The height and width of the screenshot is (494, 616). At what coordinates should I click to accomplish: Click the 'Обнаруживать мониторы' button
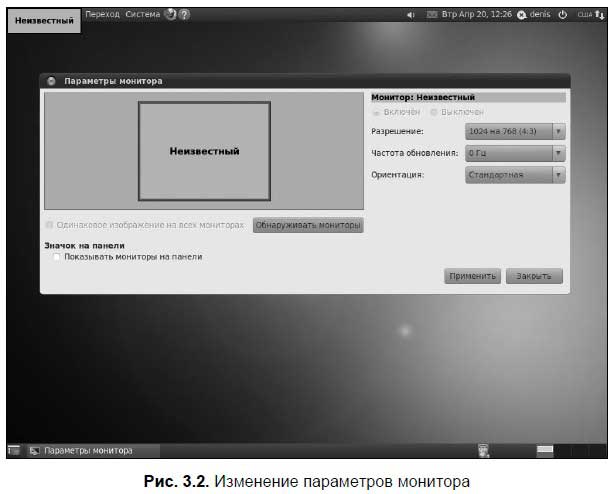[308, 225]
